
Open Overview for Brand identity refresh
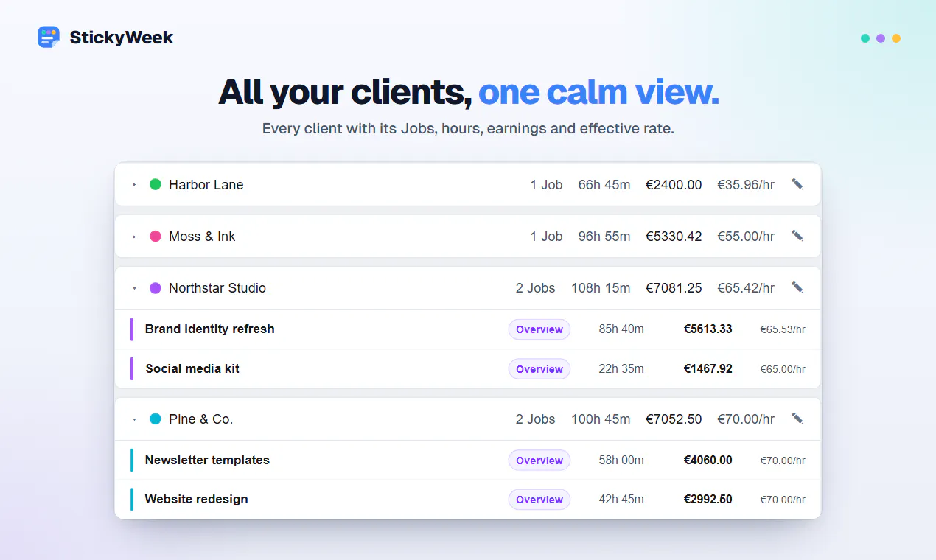539,329
